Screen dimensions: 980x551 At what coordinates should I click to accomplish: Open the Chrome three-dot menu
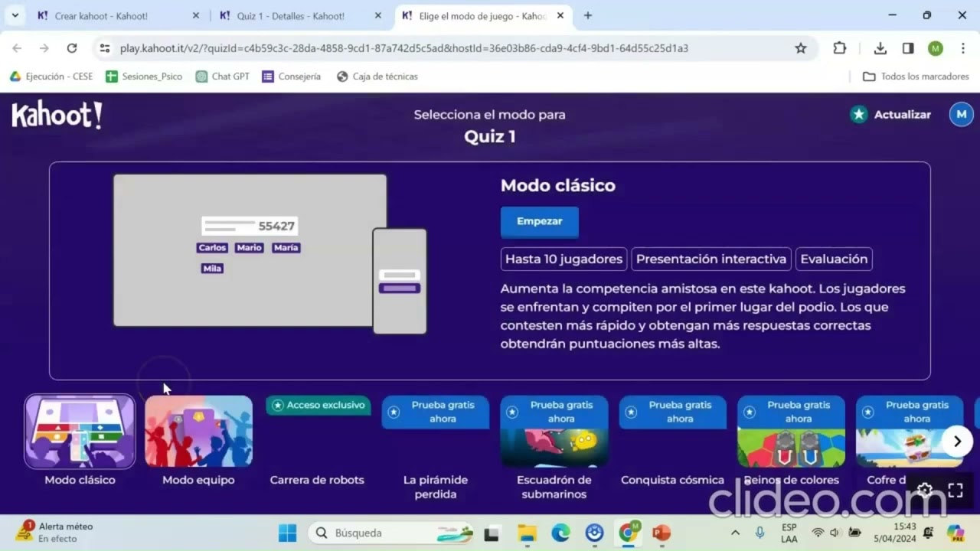[962, 48]
